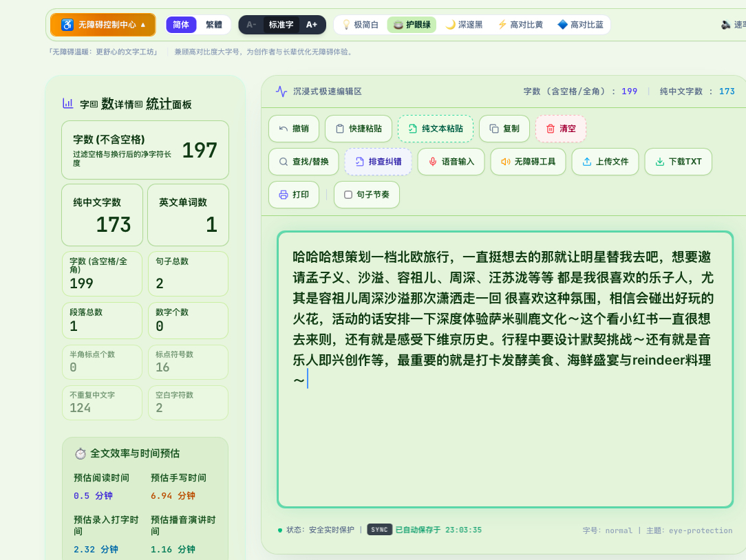
Task: Click the 英文单词数 card
Action: point(189,215)
